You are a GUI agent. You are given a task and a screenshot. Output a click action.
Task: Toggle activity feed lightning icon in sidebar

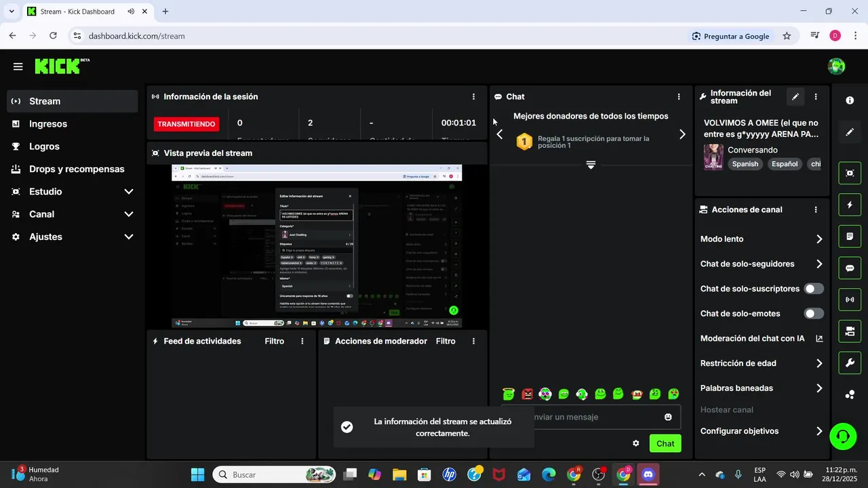click(850, 205)
